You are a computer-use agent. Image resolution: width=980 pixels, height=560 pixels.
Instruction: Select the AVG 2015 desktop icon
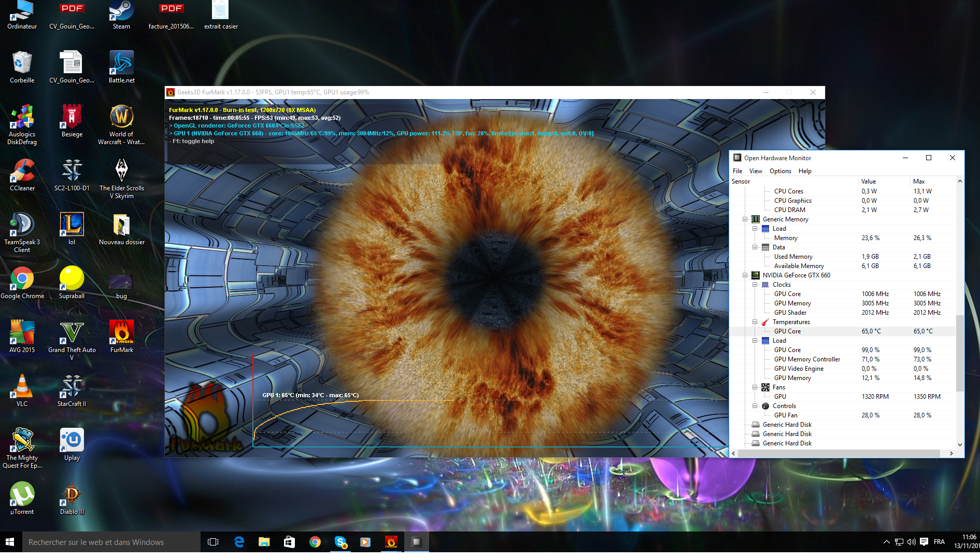tap(22, 337)
